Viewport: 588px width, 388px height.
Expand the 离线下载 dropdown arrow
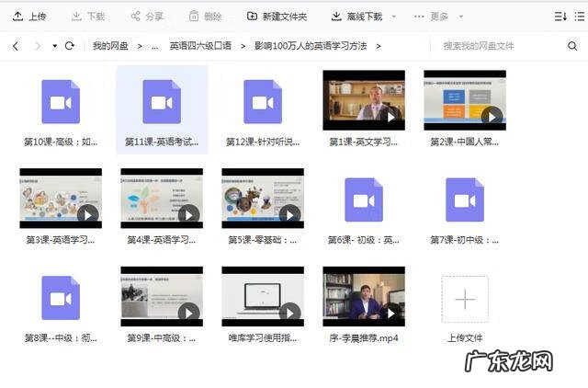pyautogui.click(x=394, y=17)
